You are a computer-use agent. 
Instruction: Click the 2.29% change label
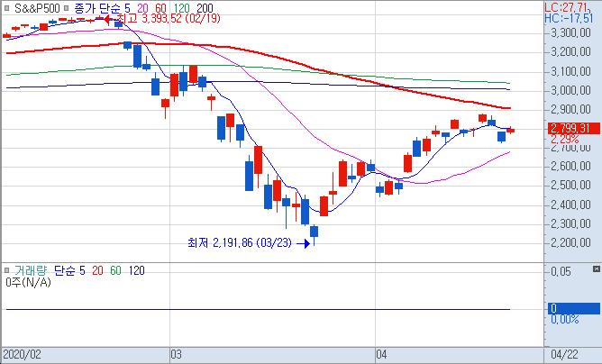[x=565, y=139]
